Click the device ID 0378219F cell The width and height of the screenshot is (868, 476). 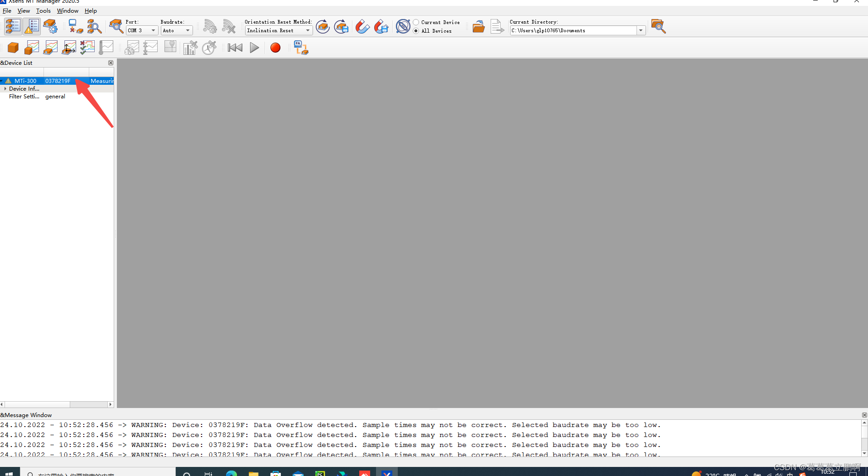coord(58,81)
